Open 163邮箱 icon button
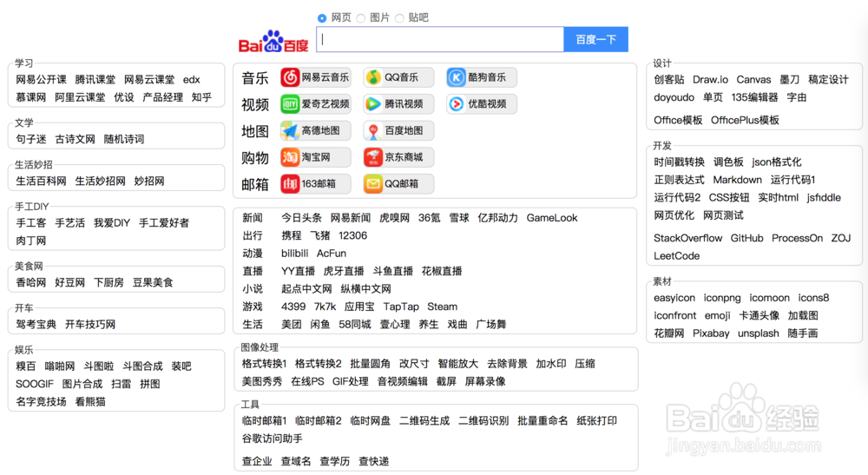Viewport: 868px width, 475px height. (x=316, y=184)
